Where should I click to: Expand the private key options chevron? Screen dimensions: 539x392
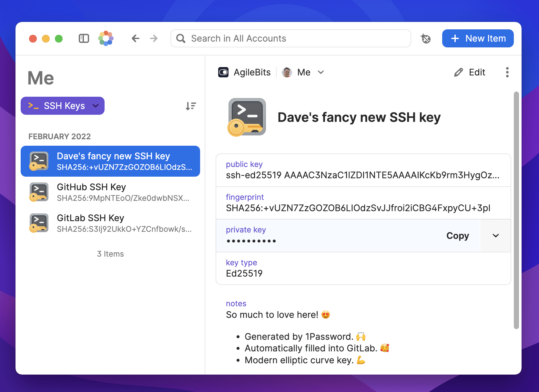pyautogui.click(x=495, y=236)
